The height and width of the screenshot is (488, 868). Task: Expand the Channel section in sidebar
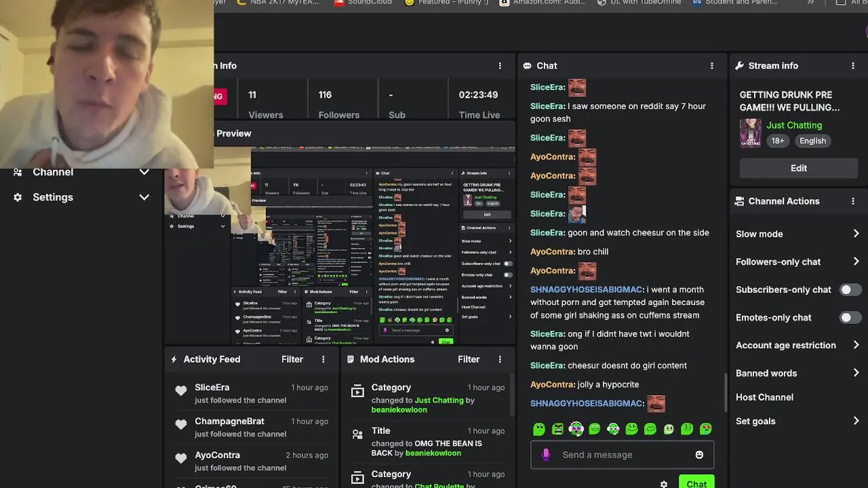(144, 172)
